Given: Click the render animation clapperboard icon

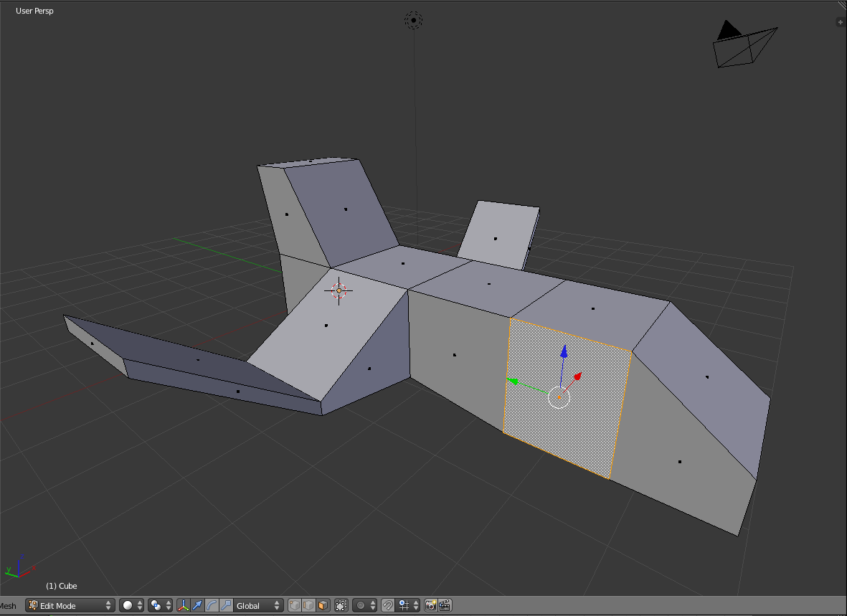Looking at the screenshot, I should click(x=443, y=605).
